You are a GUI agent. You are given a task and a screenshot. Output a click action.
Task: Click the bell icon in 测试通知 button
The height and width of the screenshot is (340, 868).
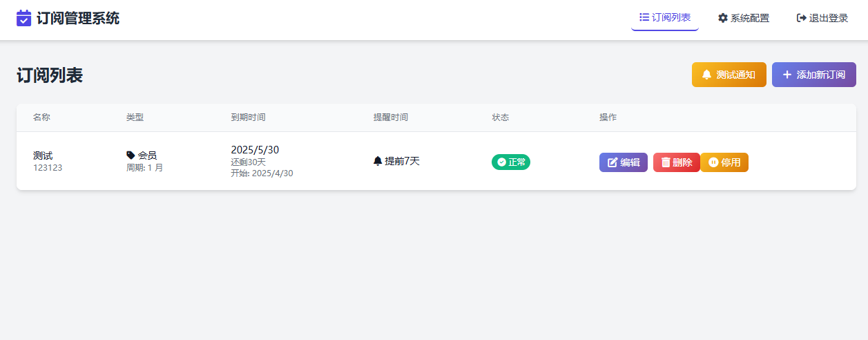(x=706, y=75)
